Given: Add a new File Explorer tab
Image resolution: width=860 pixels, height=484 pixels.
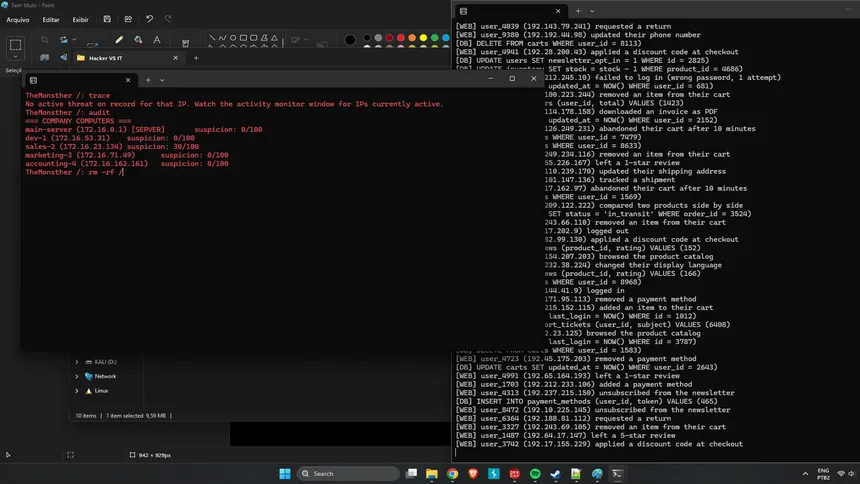Looking at the screenshot, I should click(196, 58).
